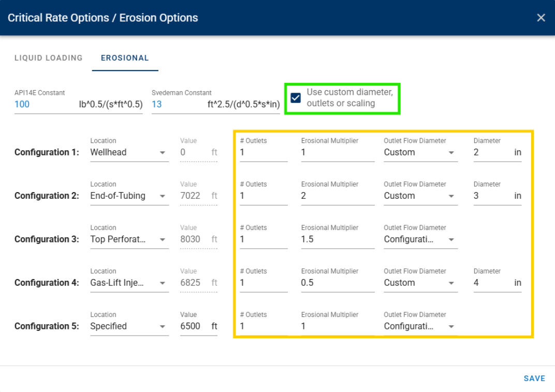The height and width of the screenshot is (392, 555).
Task: Edit the Erosional Multiplier for Configuration 2
Action: coord(337,196)
